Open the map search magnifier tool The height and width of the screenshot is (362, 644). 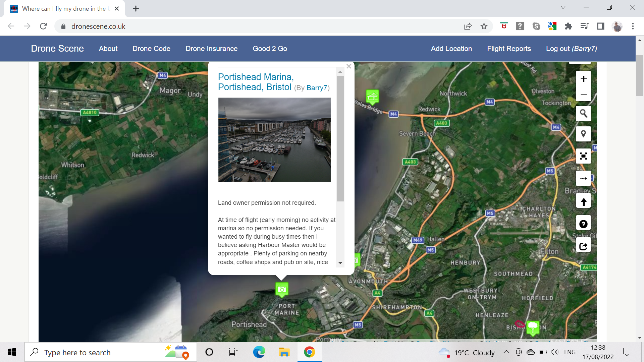(x=583, y=114)
